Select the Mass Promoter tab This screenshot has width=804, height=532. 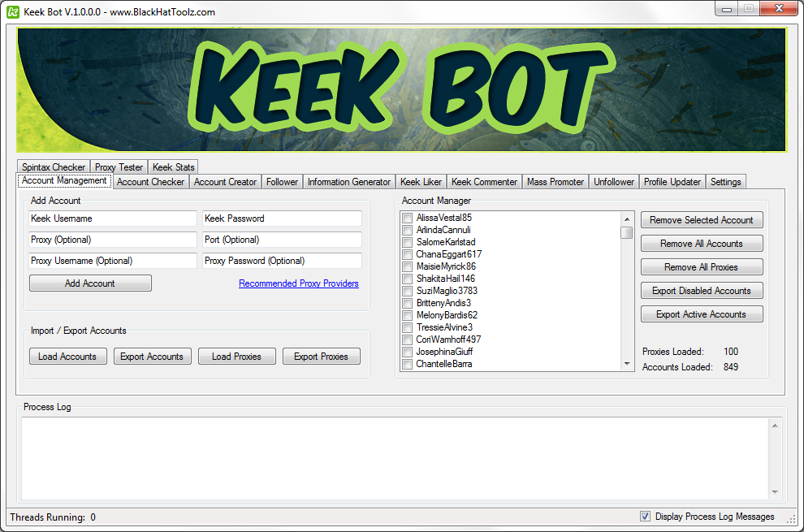555,182
